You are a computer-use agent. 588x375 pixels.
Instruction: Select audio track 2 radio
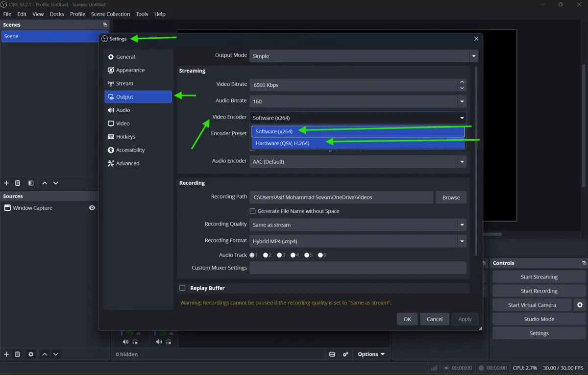pyautogui.click(x=266, y=255)
